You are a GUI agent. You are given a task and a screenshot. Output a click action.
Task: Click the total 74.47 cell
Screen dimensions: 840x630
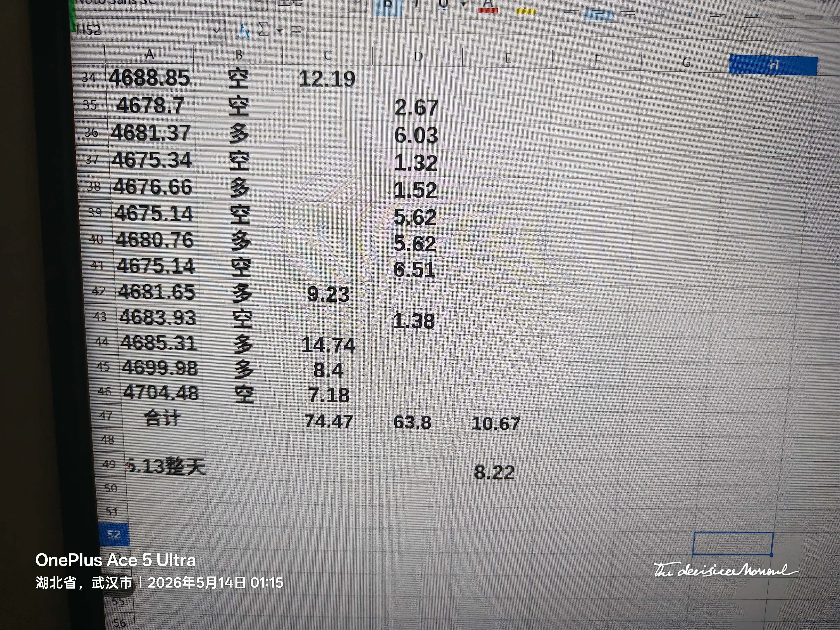point(329,421)
